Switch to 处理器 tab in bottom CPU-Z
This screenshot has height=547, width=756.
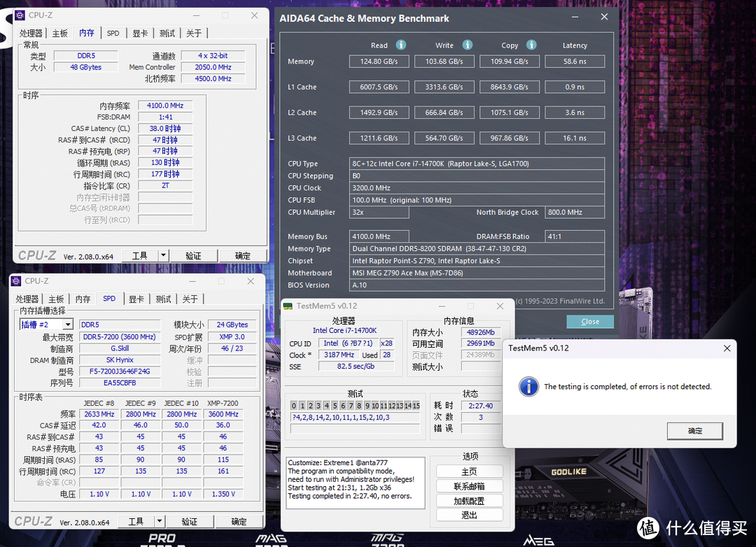pyautogui.click(x=27, y=299)
